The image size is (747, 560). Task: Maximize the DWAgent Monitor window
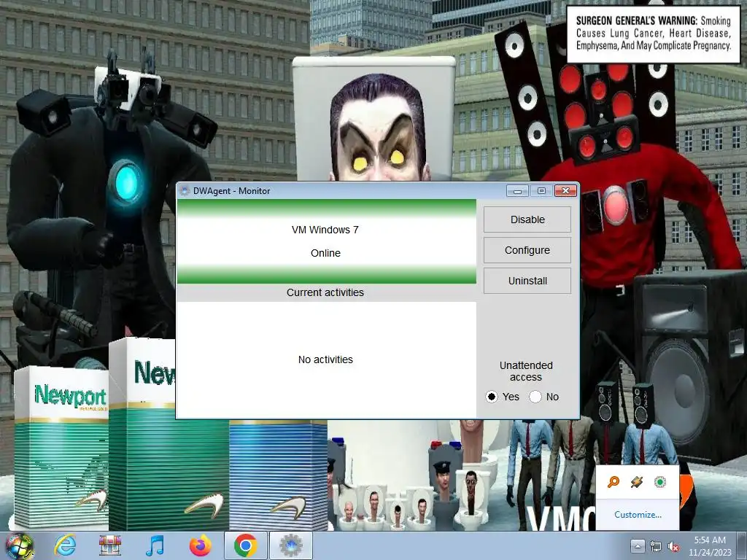[541, 191]
